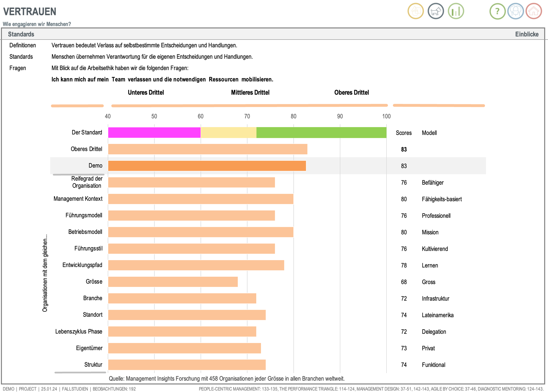The height and width of the screenshot is (392, 548).
Task: Click the bold score 83 for Oberes Drittel
Action: (x=404, y=149)
